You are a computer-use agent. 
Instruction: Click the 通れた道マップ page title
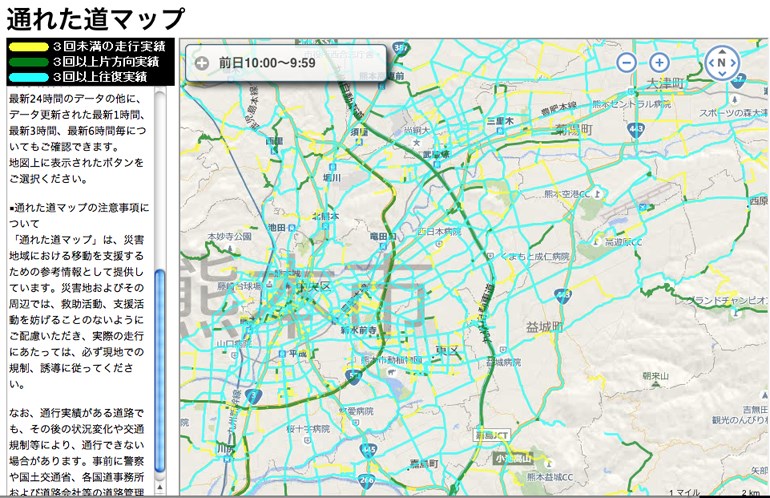tap(96, 18)
